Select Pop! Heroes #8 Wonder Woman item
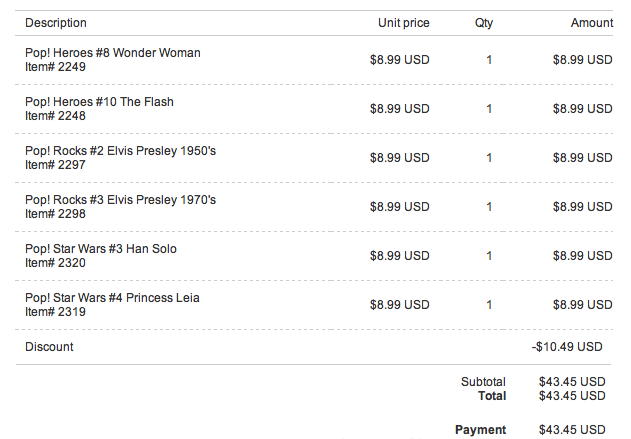The image size is (631, 439). 113,53
